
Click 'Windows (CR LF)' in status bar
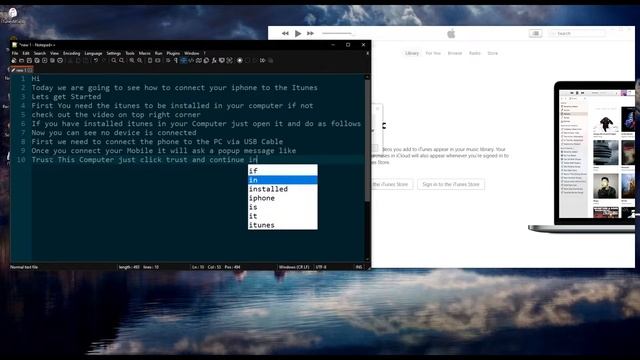(x=294, y=267)
